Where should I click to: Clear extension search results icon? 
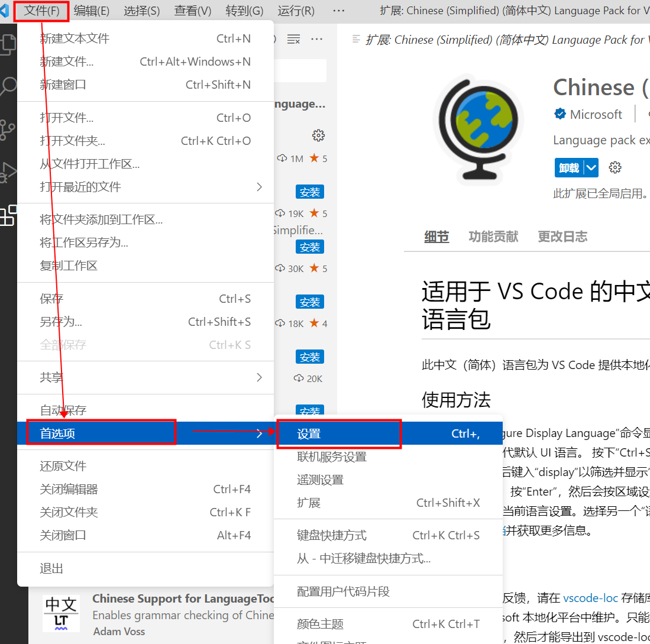(293, 40)
